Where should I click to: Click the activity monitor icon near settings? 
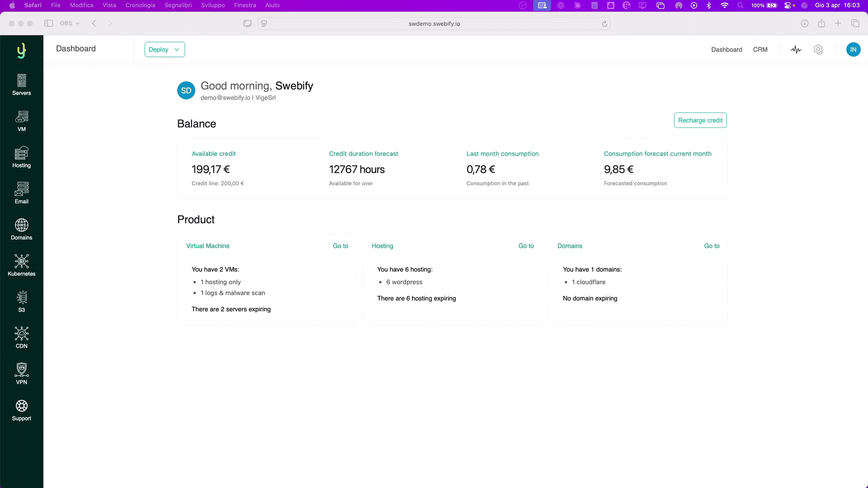(796, 50)
